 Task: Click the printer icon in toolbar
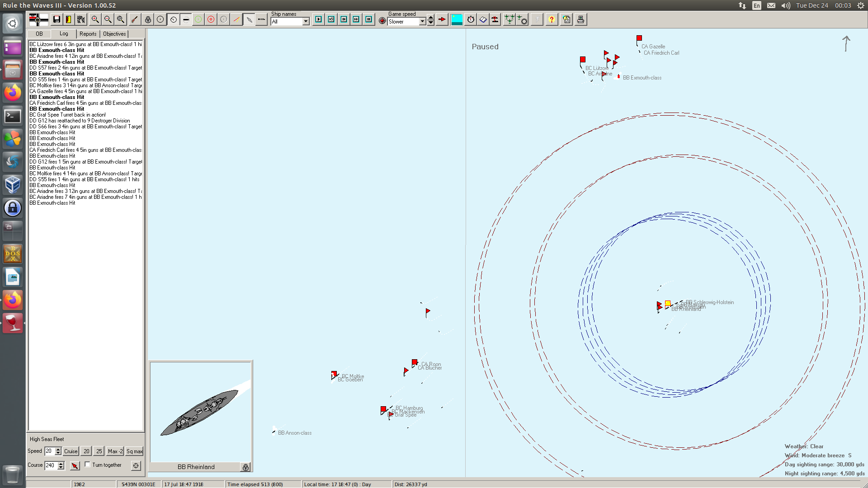(580, 19)
